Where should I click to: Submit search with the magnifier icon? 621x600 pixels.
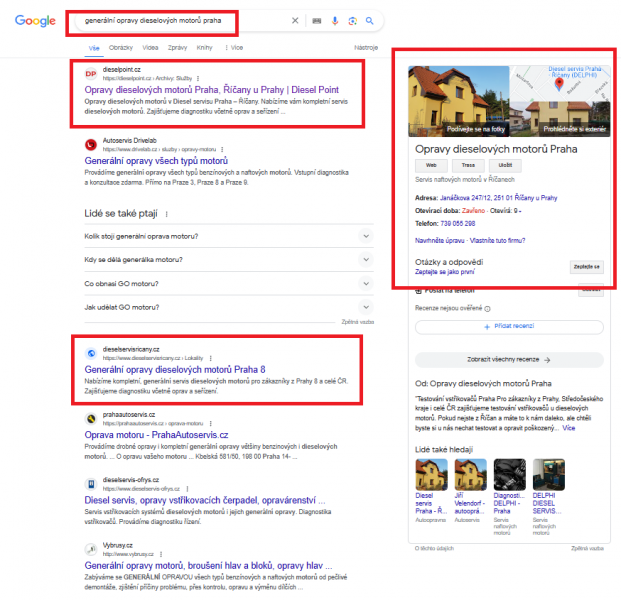370,21
